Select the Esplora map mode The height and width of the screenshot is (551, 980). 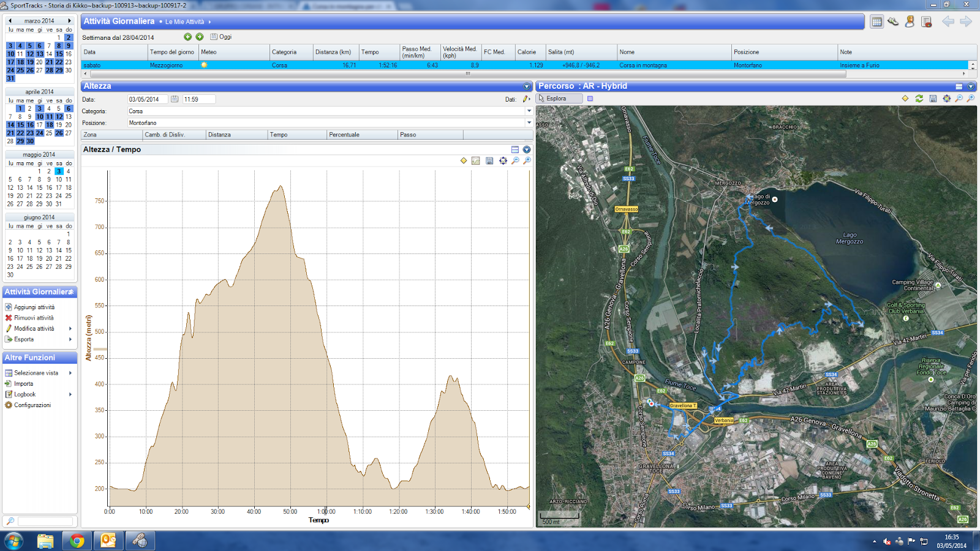click(x=560, y=99)
